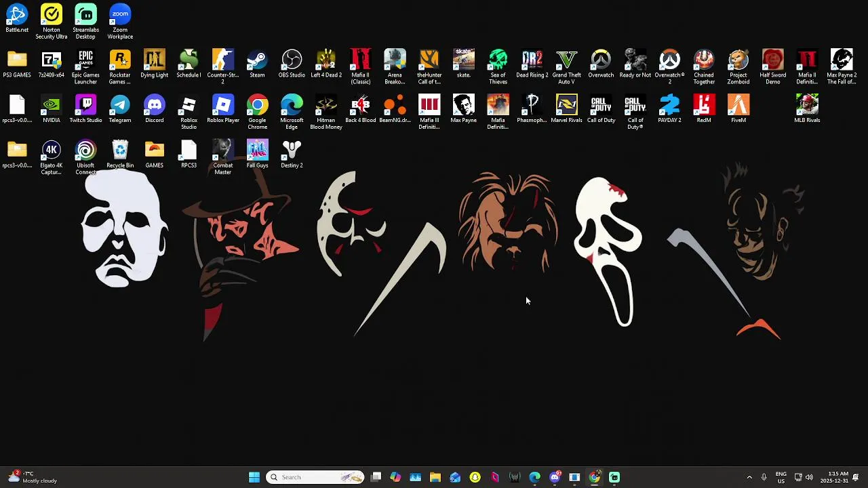Select the Project Zomboid icon
Screen dimensions: 868x488
pos(738,67)
